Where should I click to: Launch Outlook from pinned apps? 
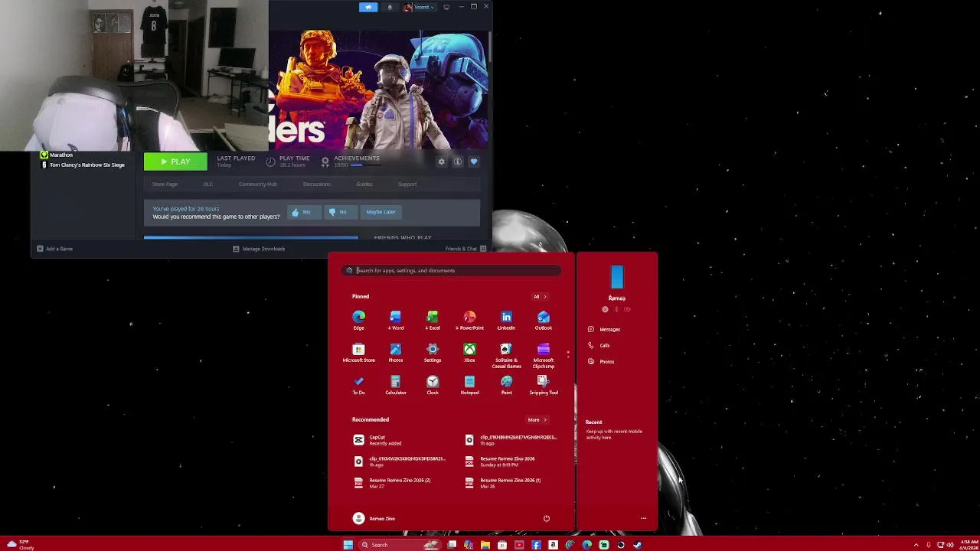(543, 320)
